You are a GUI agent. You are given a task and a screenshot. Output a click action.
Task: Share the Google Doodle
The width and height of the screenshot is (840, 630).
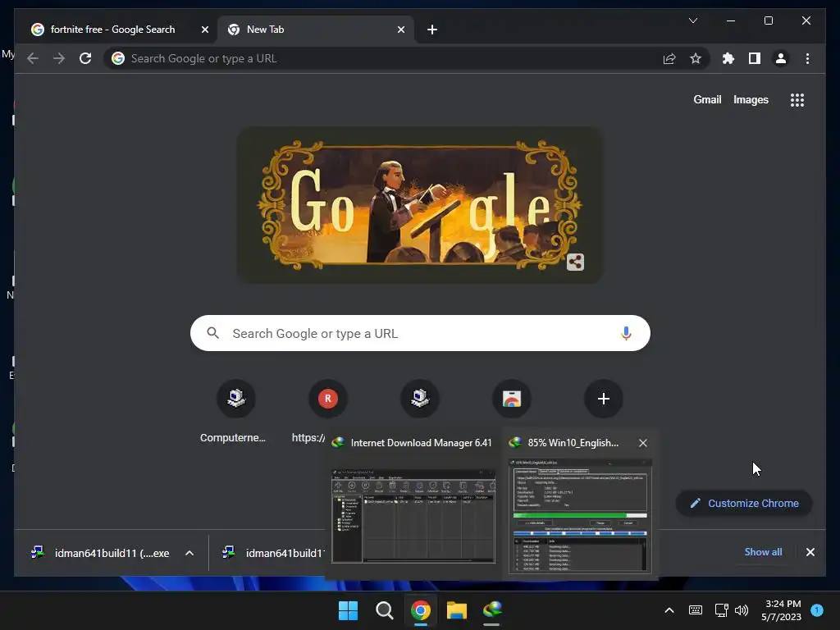pos(575,262)
